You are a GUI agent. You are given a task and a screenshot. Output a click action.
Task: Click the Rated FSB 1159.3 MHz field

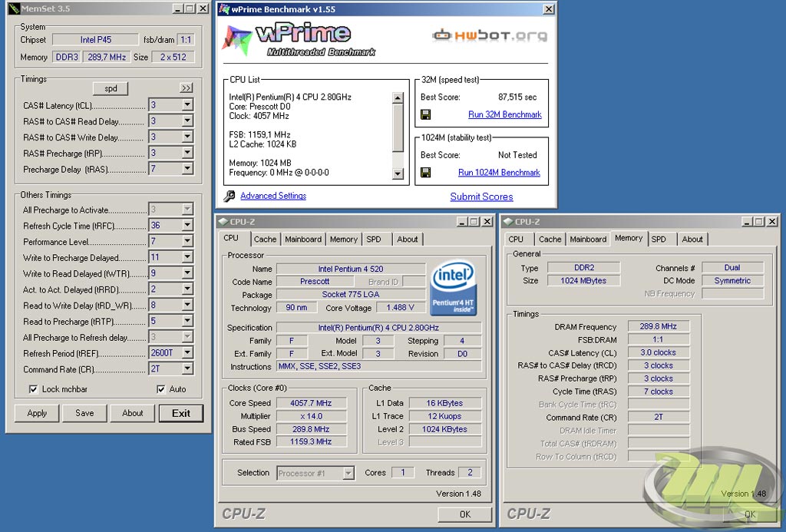click(x=311, y=441)
